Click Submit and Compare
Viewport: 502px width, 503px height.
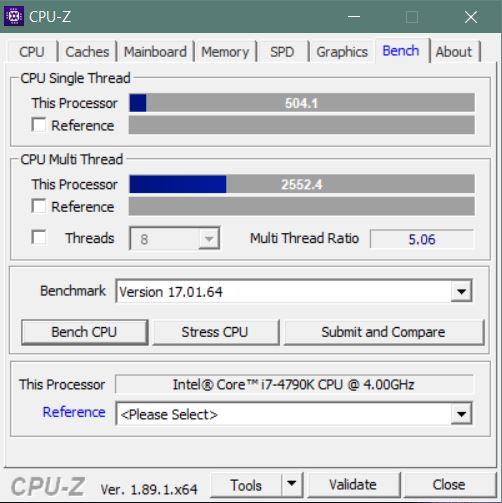(383, 332)
